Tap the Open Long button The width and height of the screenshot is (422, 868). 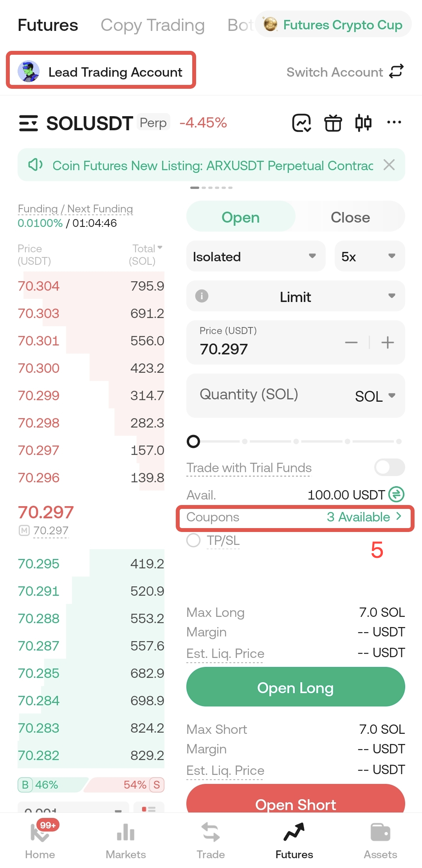(x=296, y=687)
